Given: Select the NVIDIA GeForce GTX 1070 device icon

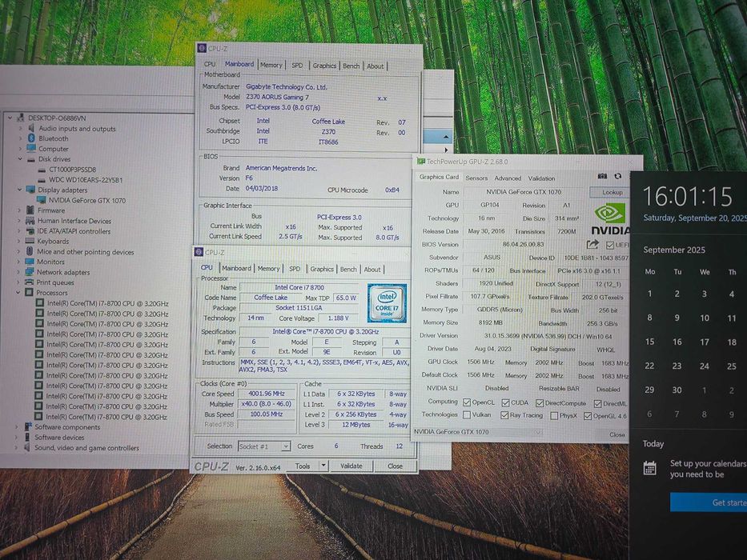Looking at the screenshot, I should point(42,200).
